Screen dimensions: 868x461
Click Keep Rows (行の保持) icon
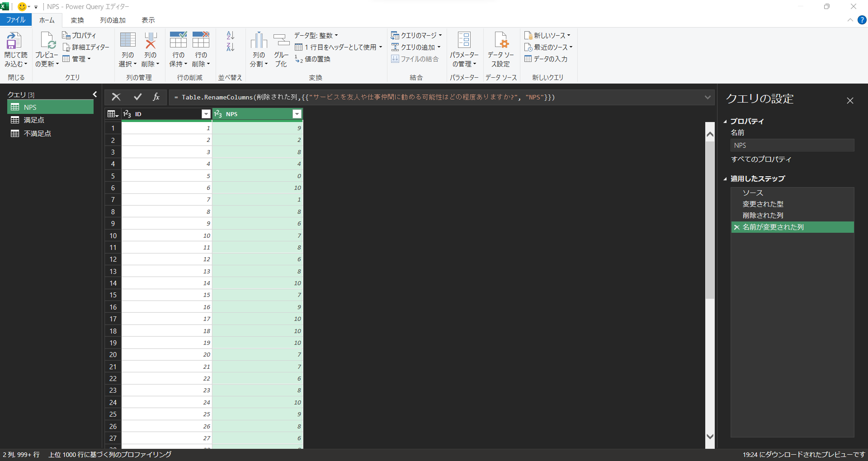point(178,40)
